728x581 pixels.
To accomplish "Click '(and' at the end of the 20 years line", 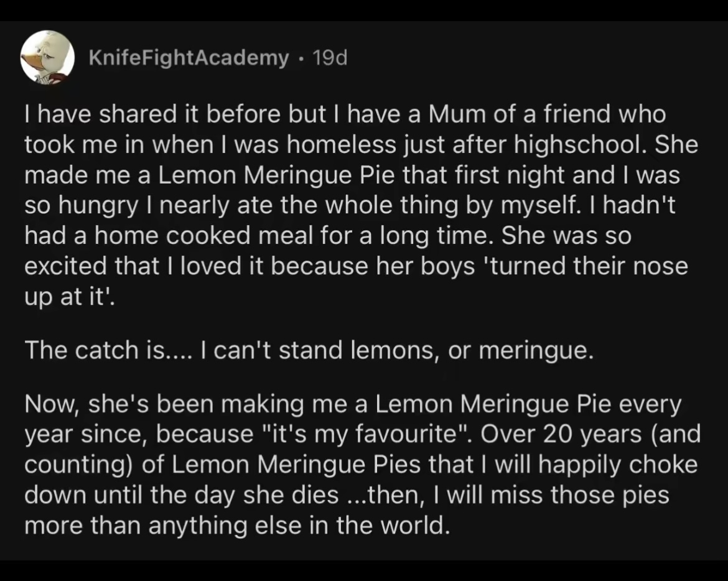I will point(676,435).
